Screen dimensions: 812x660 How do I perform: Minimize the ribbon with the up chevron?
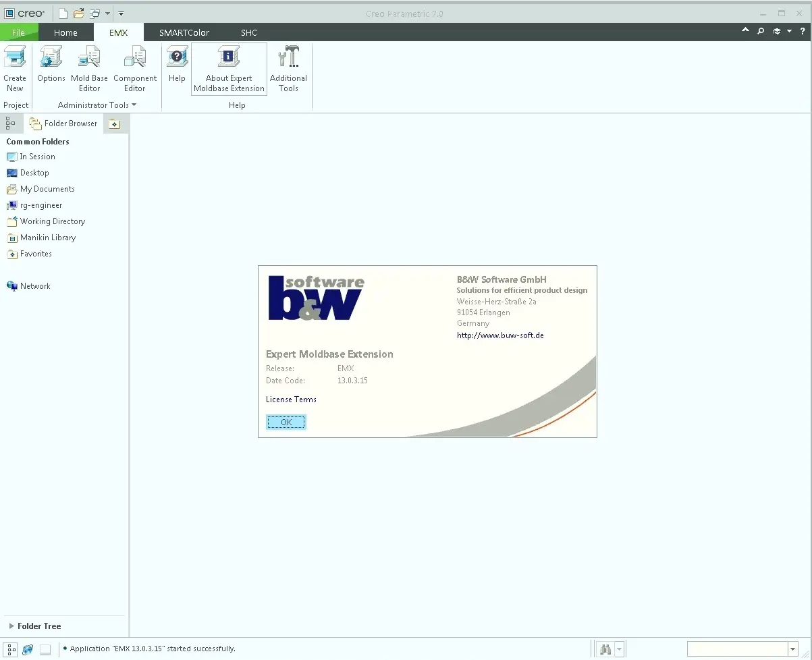745,31
